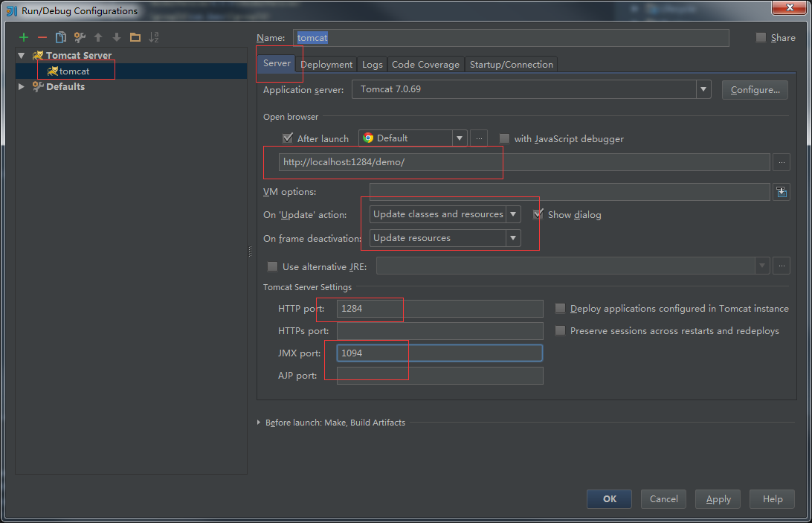Create a new folder for configurations
This screenshot has width=812, height=523.
coord(135,37)
